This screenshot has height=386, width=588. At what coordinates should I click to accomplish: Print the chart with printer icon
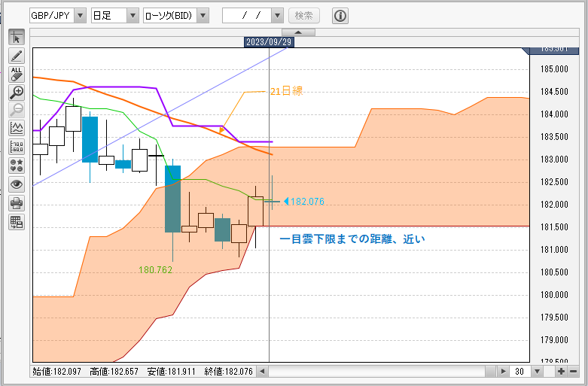tap(17, 203)
